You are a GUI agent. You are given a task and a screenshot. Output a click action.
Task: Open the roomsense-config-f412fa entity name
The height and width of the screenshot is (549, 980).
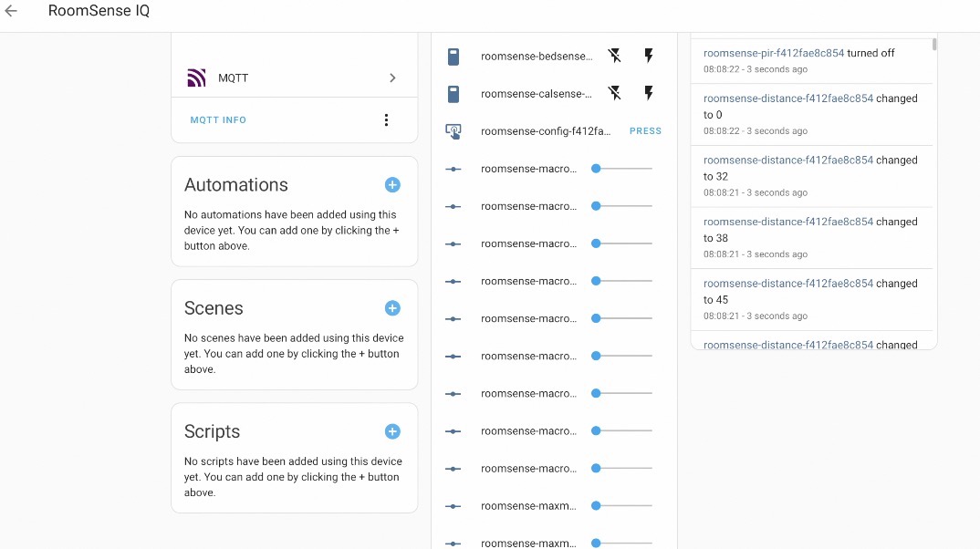pyautogui.click(x=546, y=131)
